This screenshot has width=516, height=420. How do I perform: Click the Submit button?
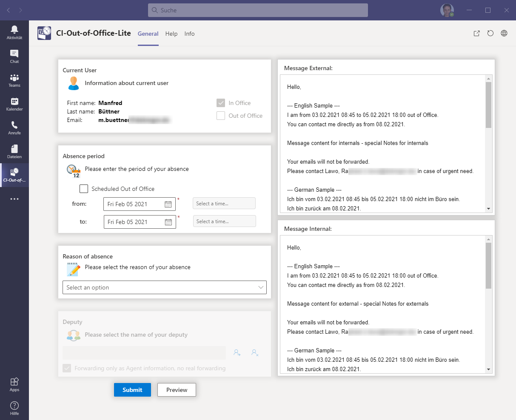[x=132, y=390]
